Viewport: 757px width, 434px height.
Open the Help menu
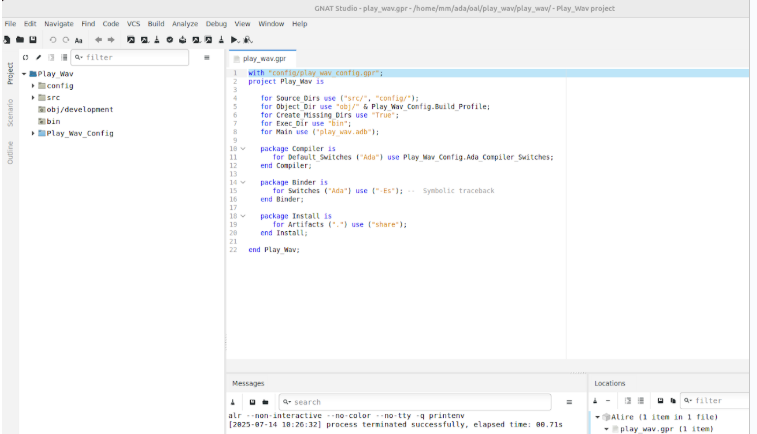[299, 24]
